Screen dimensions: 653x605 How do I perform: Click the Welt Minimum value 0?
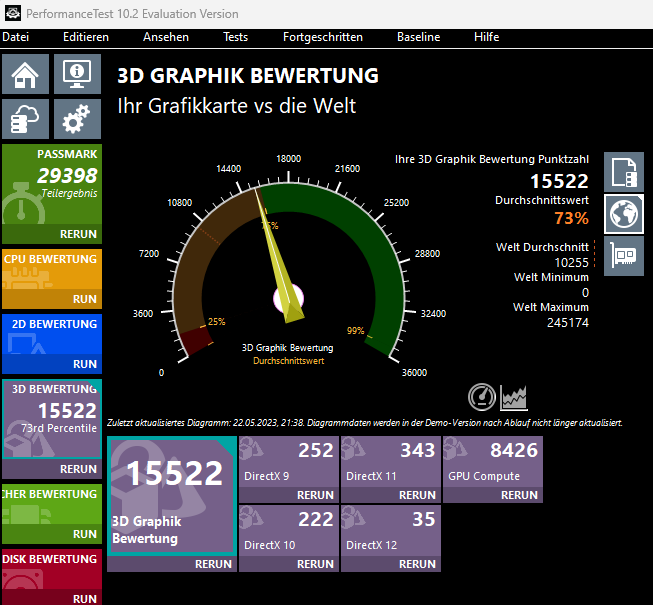click(x=585, y=293)
